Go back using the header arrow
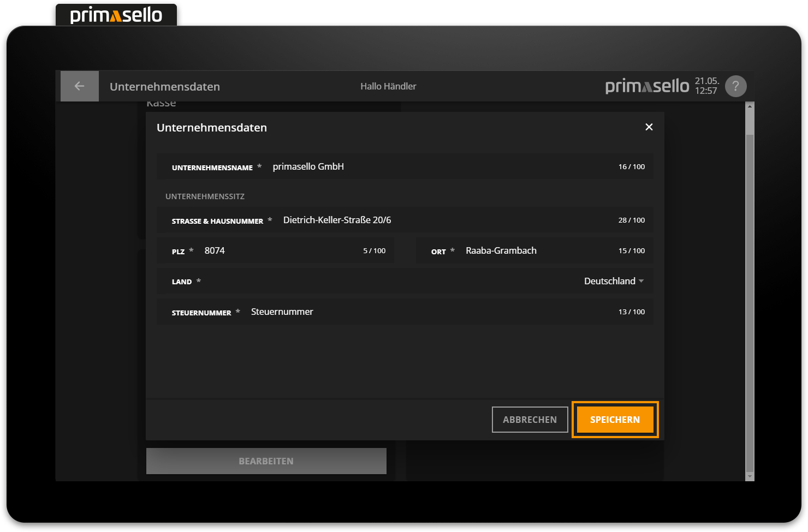The image size is (808, 532). point(80,86)
